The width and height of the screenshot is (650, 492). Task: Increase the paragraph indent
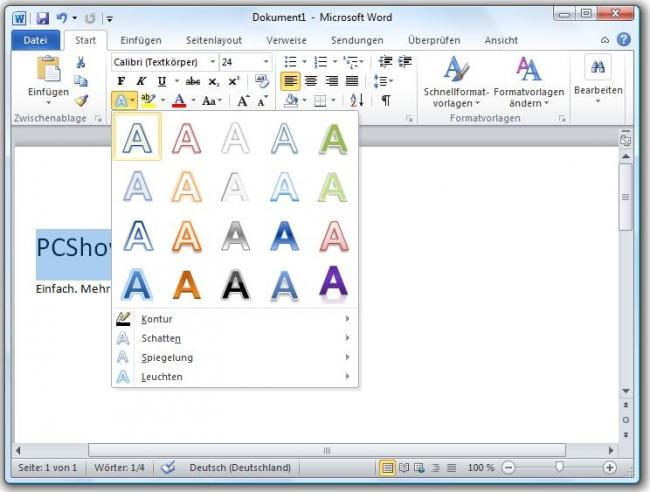405,62
